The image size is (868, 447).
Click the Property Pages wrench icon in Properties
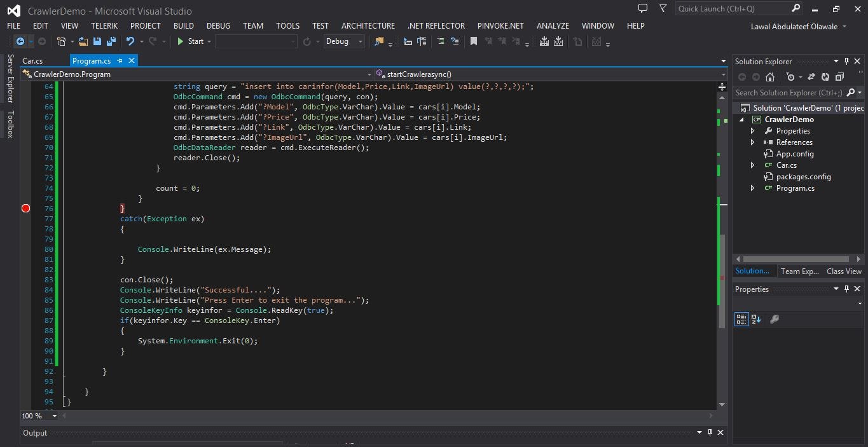point(775,319)
